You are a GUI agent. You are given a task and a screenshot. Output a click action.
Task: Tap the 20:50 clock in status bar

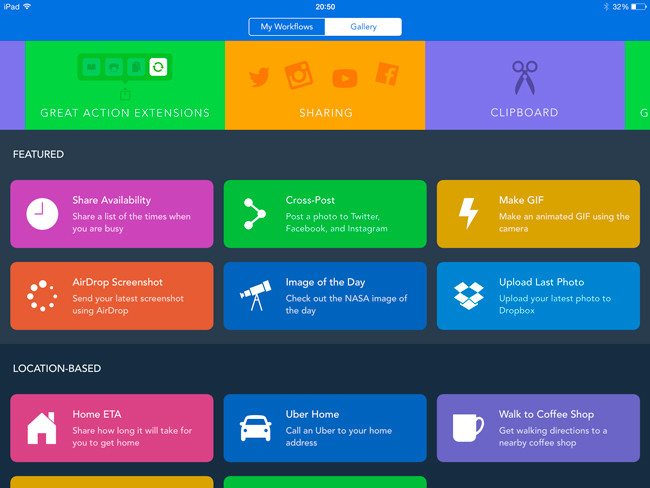pyautogui.click(x=325, y=7)
